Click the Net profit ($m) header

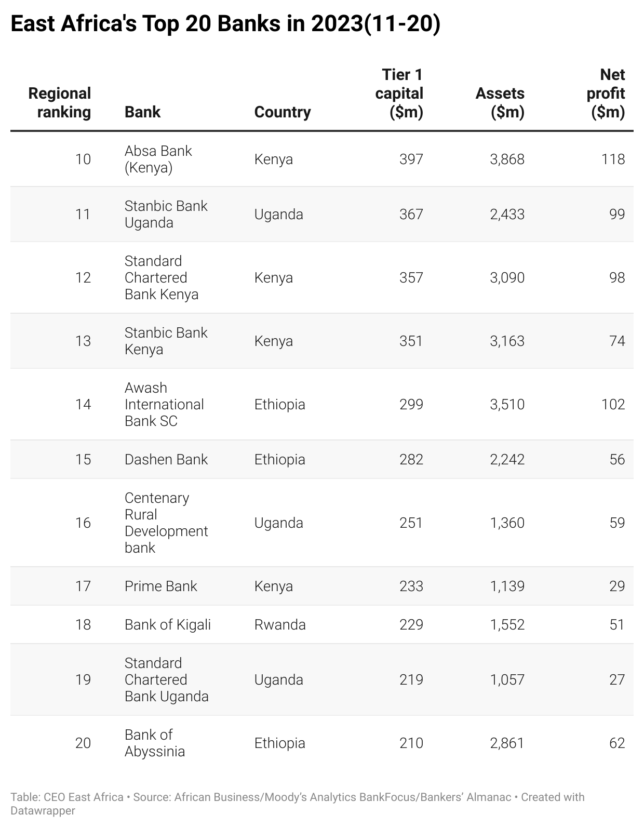(x=606, y=94)
